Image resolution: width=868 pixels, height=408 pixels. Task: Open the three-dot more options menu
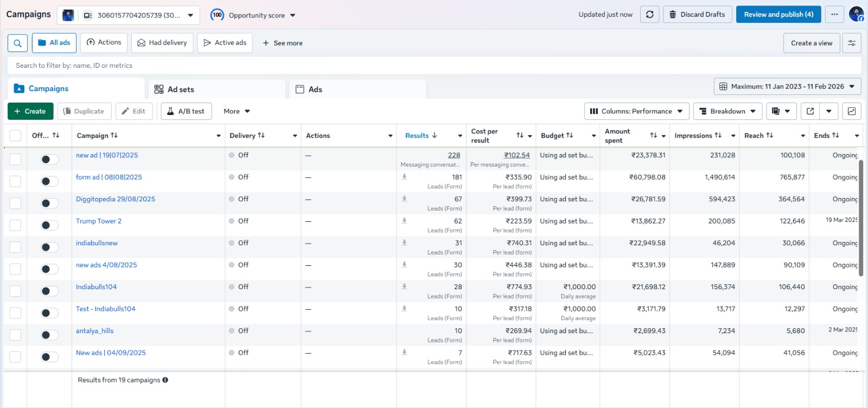(834, 15)
